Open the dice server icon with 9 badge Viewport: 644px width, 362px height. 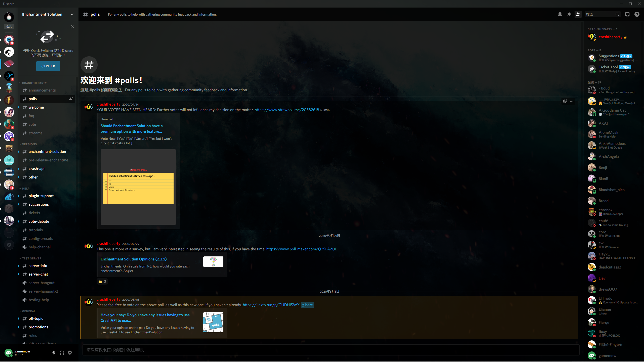point(9,136)
